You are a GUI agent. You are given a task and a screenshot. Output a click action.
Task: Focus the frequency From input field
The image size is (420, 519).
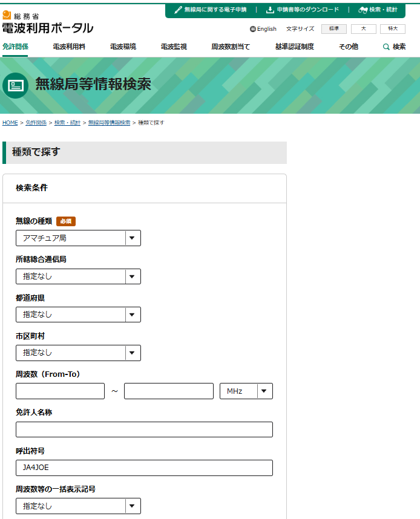61,391
